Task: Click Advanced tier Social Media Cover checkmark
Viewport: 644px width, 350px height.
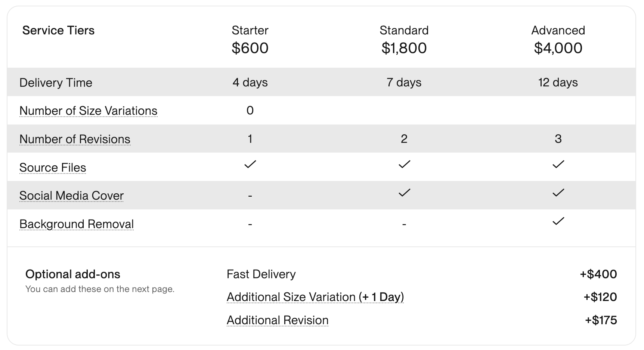Action: (558, 193)
